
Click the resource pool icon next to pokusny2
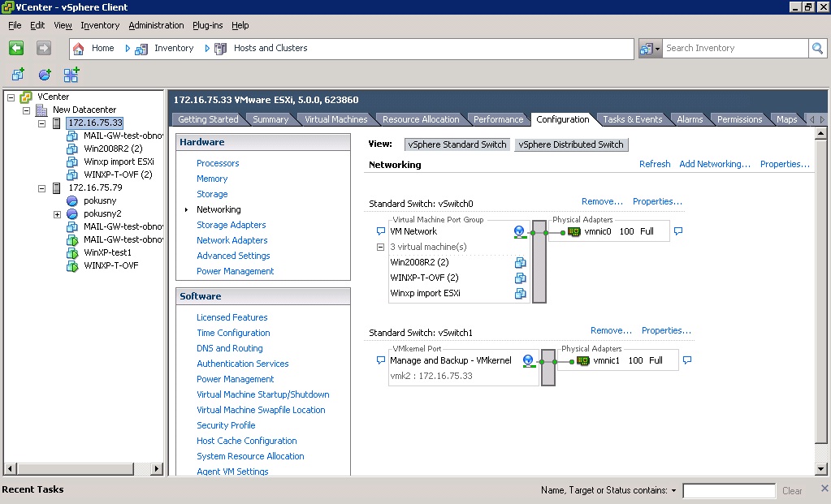coord(72,214)
